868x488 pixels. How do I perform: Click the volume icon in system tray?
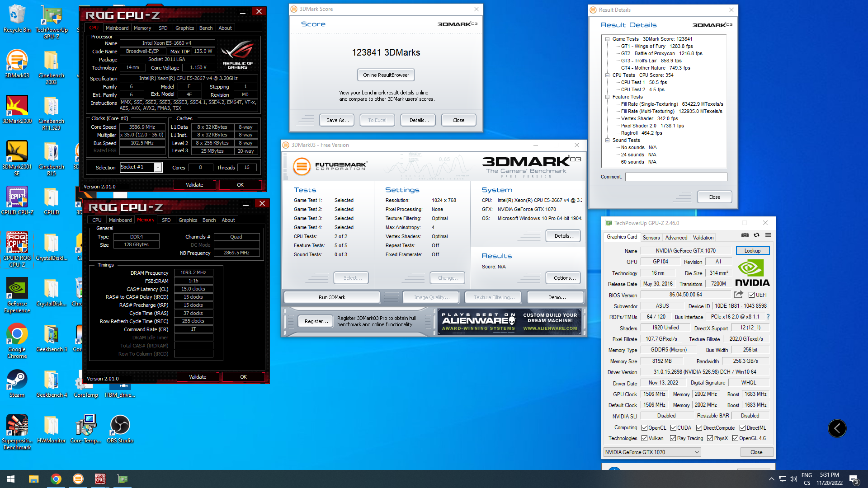coord(793,479)
